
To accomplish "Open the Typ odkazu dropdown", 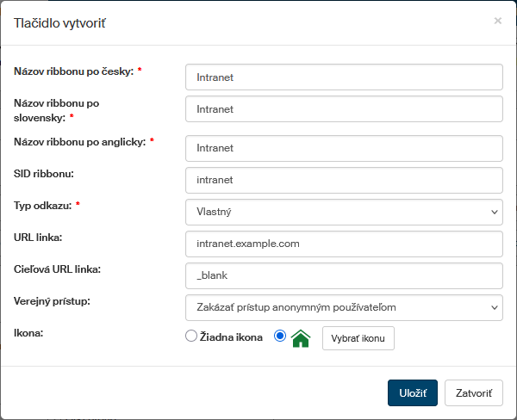I will [344, 211].
